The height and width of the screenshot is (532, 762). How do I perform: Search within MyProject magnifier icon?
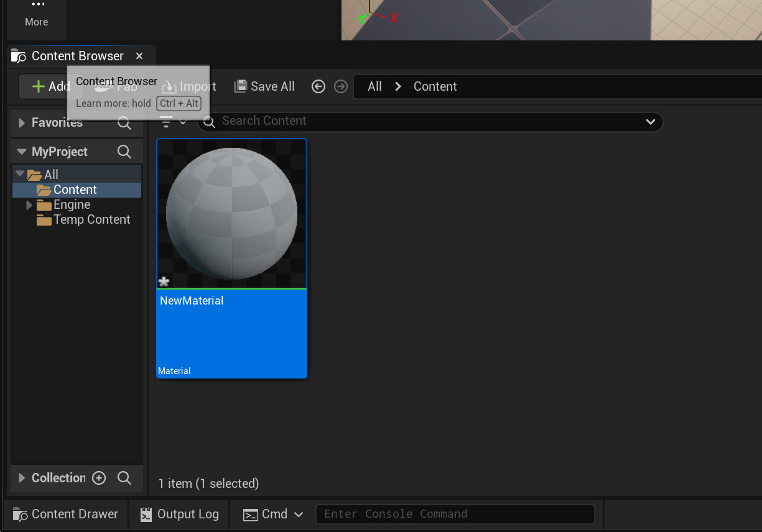[x=124, y=152]
